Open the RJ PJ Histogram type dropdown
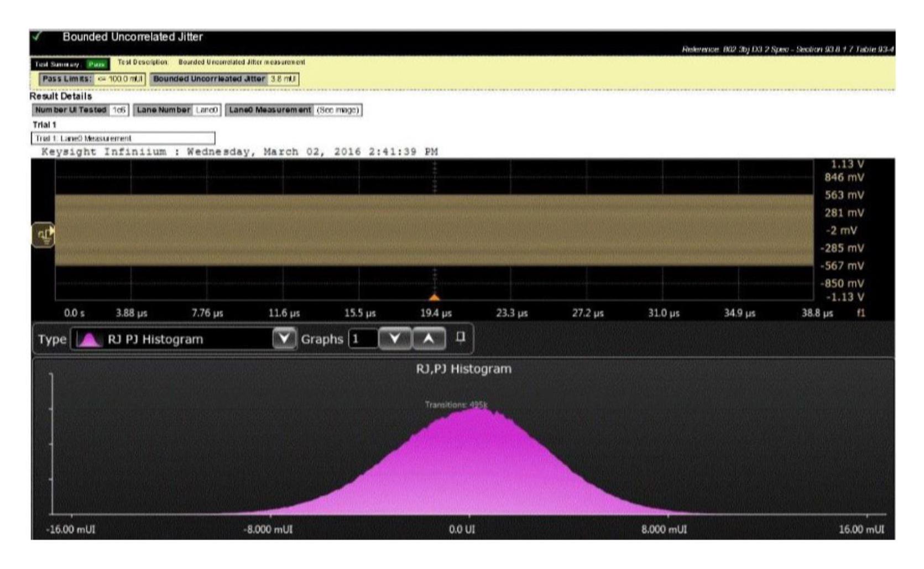924x569 pixels. [284, 338]
